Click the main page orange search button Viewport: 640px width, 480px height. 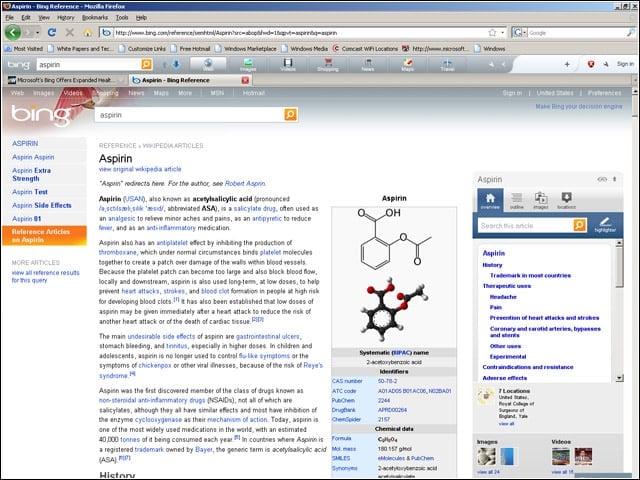tap(291, 115)
